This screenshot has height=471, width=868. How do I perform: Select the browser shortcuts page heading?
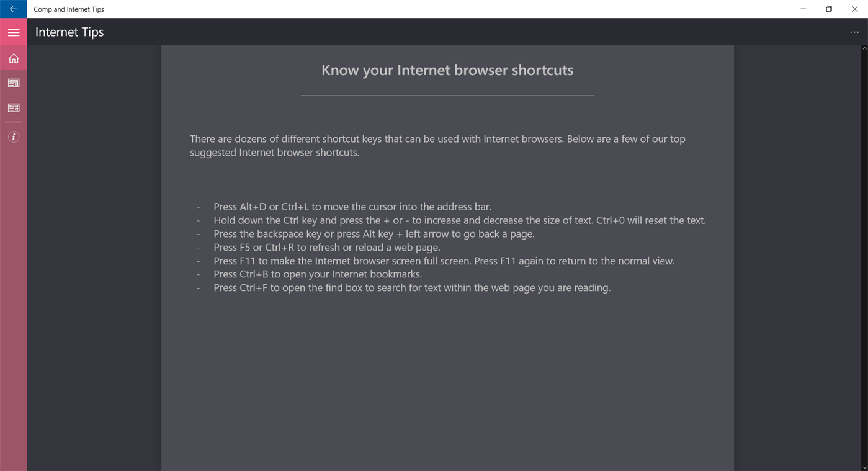447,70
